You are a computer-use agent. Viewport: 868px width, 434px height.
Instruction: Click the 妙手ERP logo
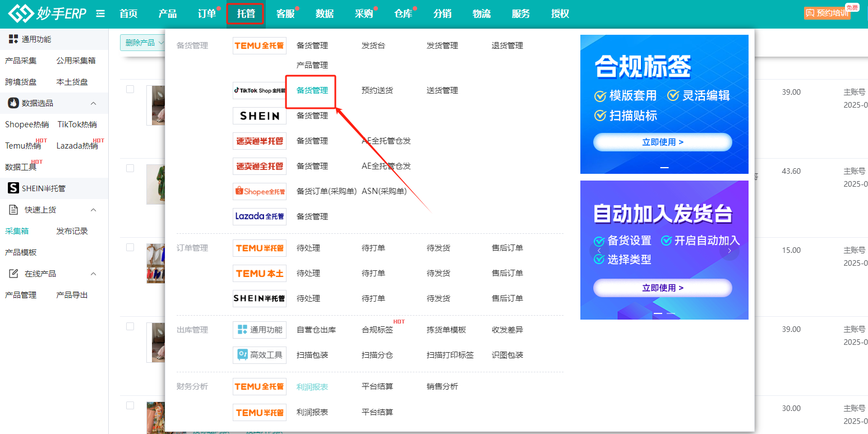(48, 13)
